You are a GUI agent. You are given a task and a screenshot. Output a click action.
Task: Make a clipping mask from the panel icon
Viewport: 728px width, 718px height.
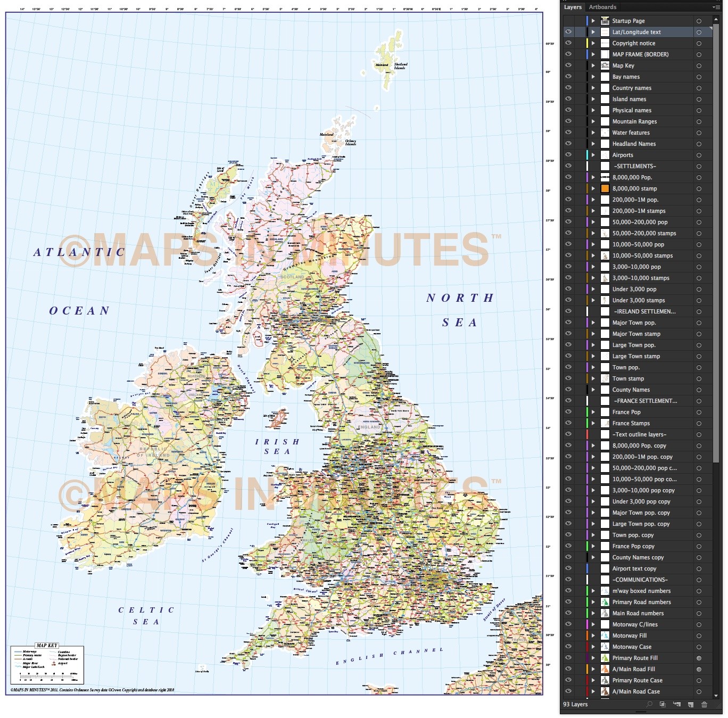(663, 704)
